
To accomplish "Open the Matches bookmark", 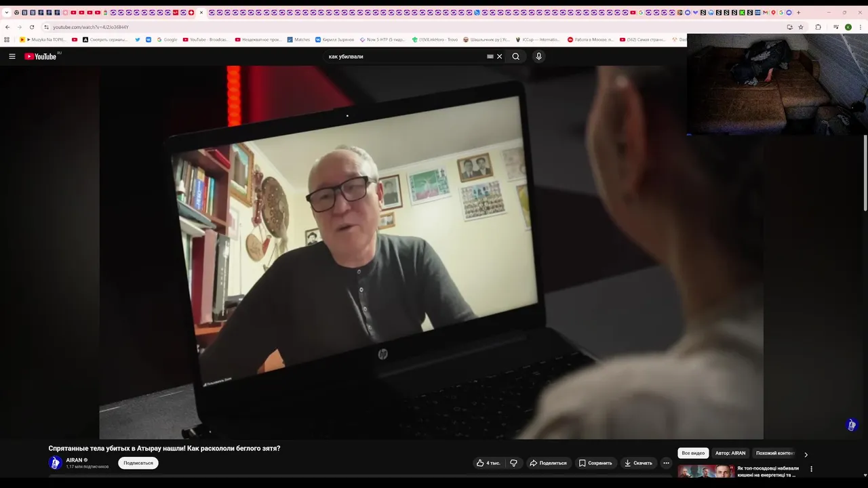I will (298, 40).
